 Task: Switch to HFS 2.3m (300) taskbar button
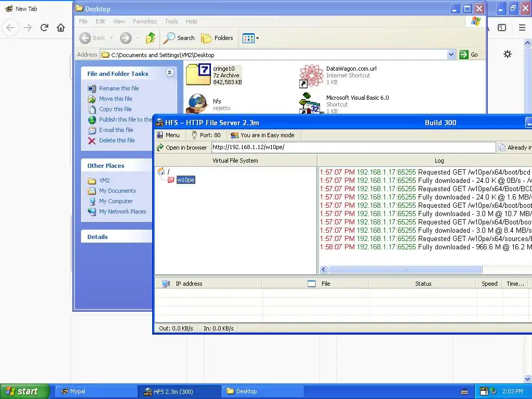(x=179, y=392)
